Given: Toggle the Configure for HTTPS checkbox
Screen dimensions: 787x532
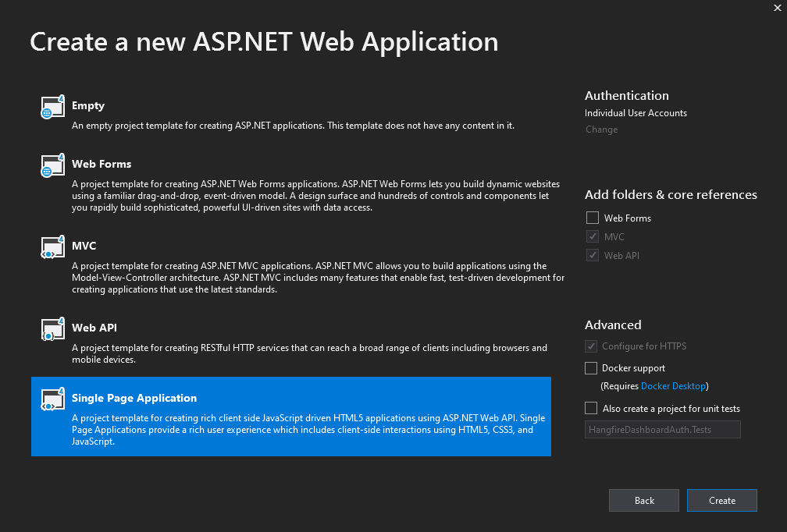Looking at the screenshot, I should coord(591,346).
